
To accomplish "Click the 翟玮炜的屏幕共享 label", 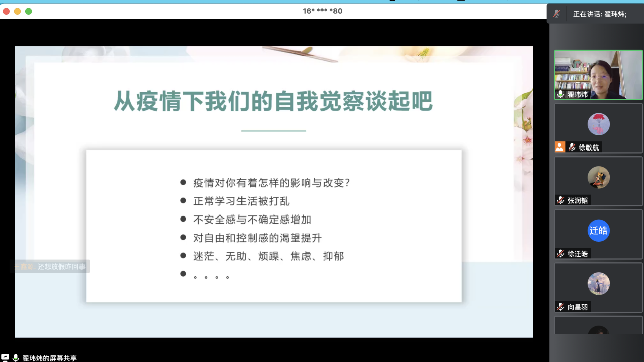I will pos(49,358).
